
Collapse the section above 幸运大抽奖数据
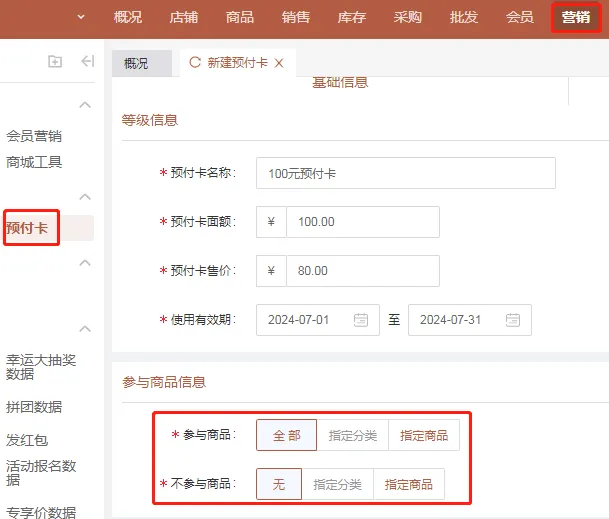click(85, 329)
